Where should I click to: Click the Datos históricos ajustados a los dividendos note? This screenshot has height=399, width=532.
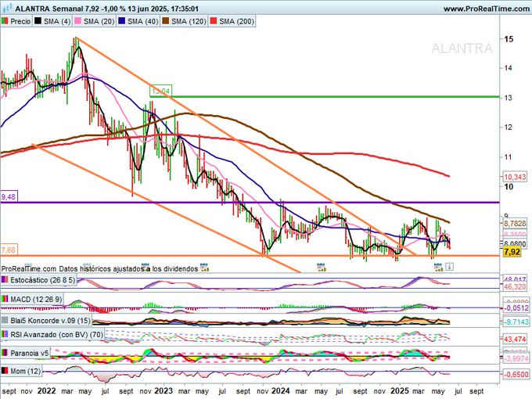(128, 268)
